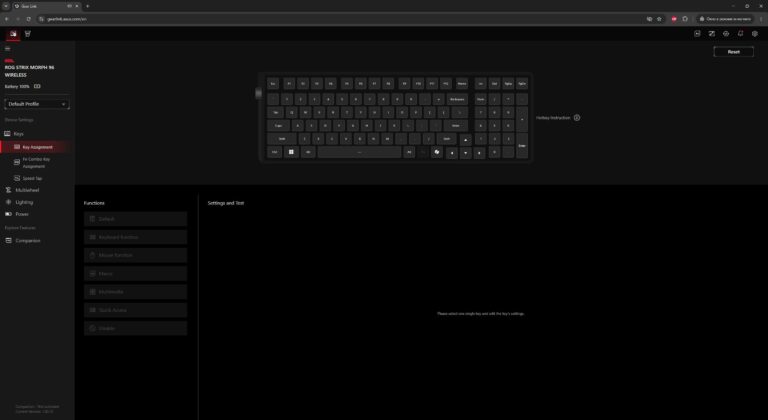Select the F1 key

(x=289, y=84)
